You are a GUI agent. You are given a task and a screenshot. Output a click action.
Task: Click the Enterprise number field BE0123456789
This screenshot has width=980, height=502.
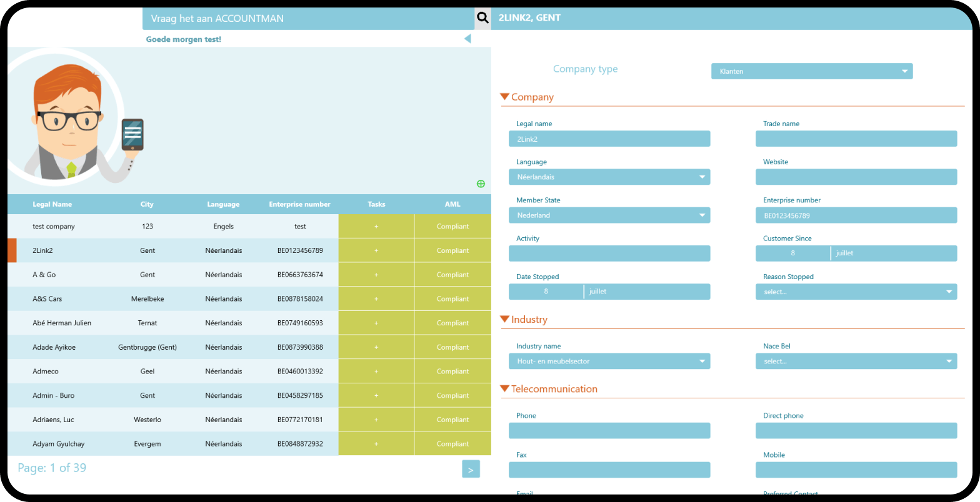[856, 215]
